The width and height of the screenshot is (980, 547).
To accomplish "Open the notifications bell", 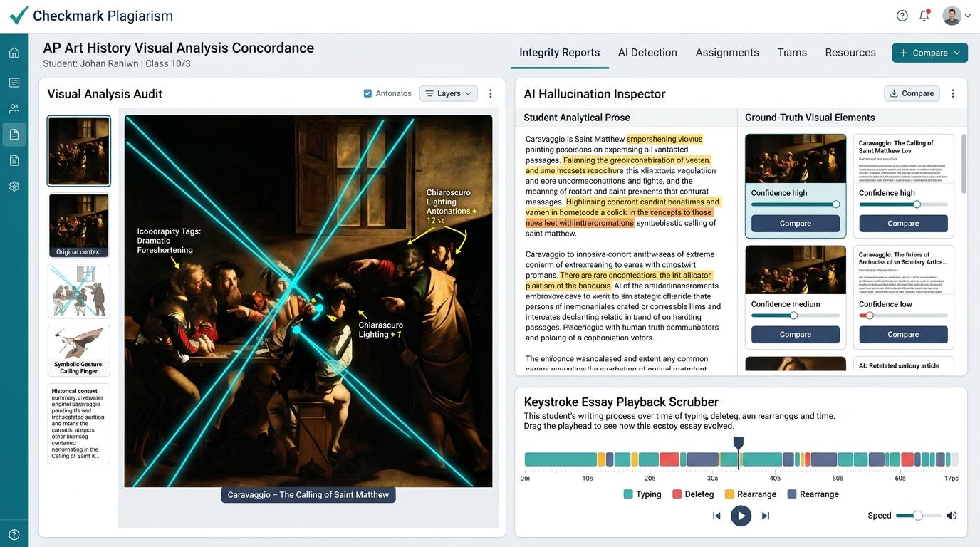I will (x=924, y=16).
